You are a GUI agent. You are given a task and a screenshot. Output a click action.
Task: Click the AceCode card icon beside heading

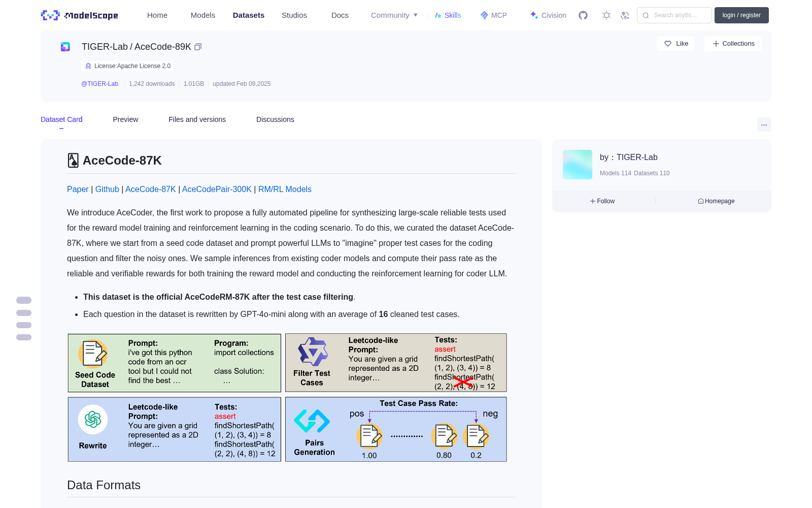[73, 161]
